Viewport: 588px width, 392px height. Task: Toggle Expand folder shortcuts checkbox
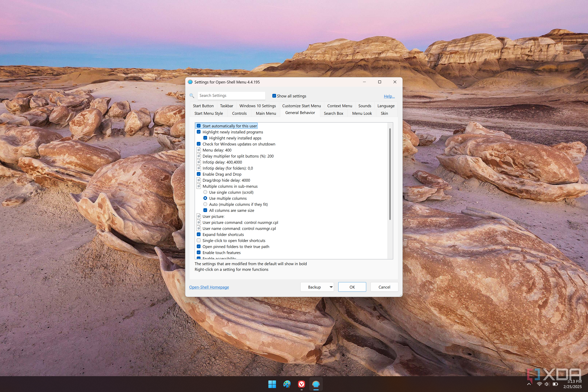coord(198,234)
